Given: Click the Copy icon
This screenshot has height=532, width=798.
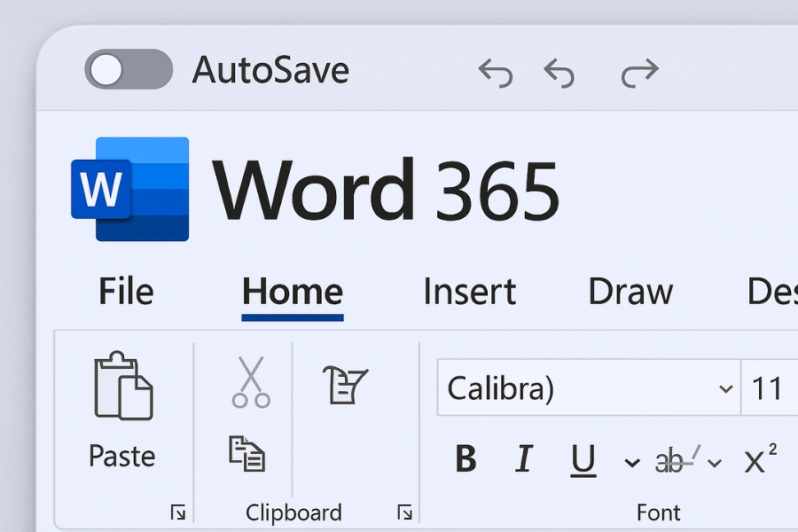Looking at the screenshot, I should pos(246,452).
